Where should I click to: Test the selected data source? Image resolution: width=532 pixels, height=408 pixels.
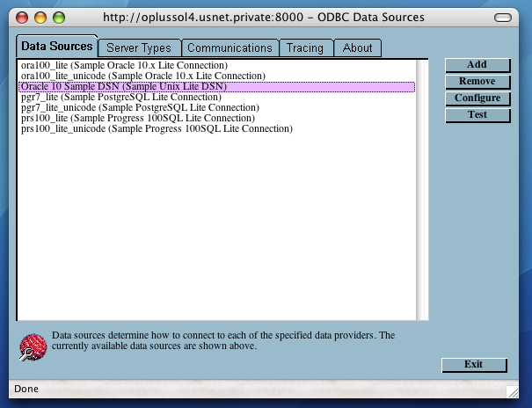(477, 115)
